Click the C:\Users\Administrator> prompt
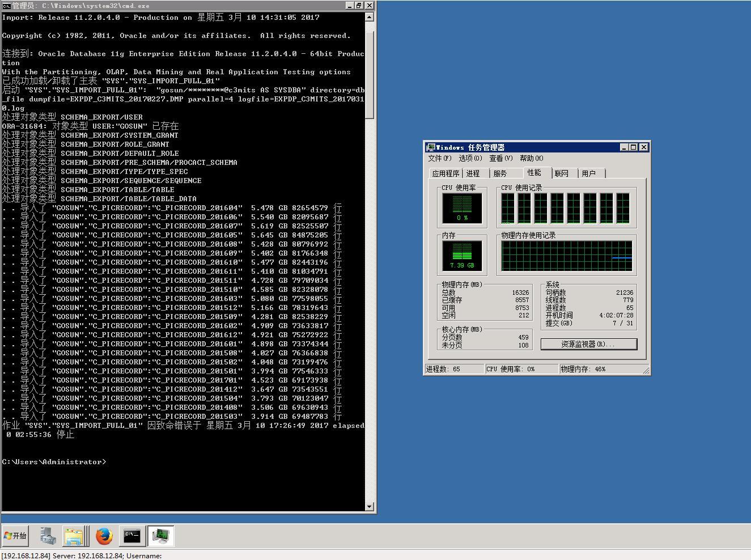Viewport: 751px width, 560px height. click(54, 462)
